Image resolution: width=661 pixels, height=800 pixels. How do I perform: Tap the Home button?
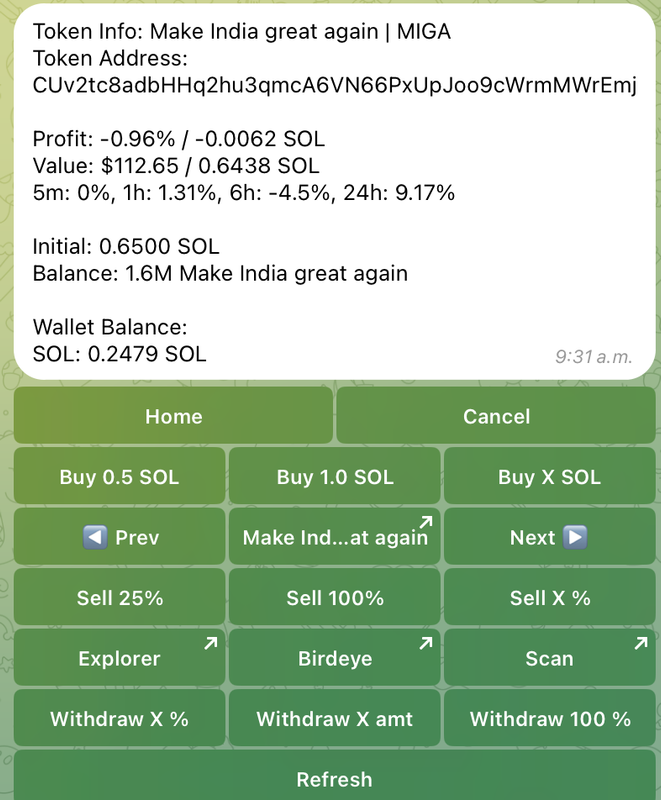point(173,415)
